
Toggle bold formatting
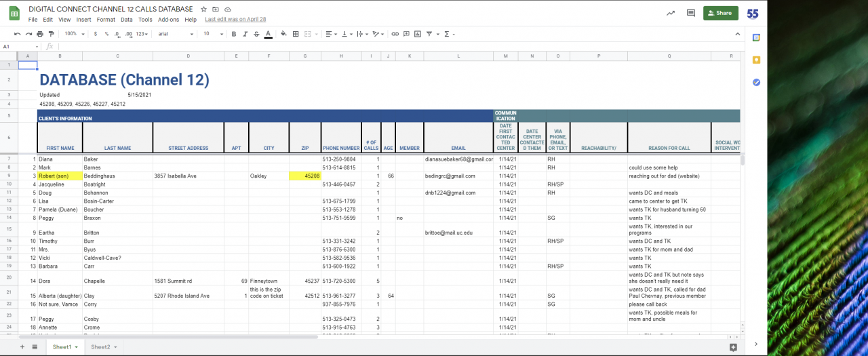click(x=234, y=34)
